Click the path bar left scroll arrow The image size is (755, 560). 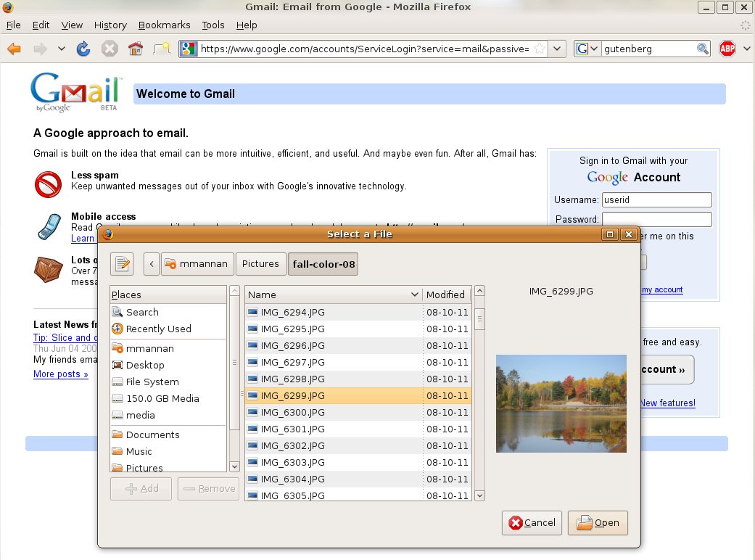(x=151, y=264)
